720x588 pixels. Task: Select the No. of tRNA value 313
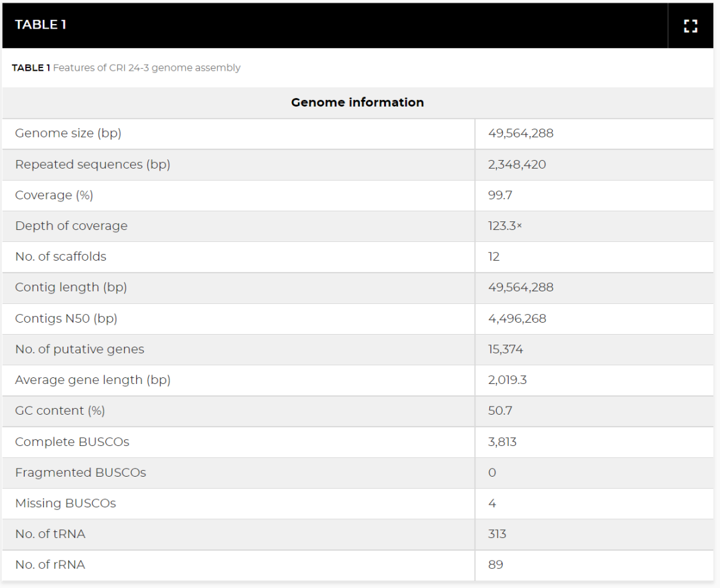[x=497, y=534]
